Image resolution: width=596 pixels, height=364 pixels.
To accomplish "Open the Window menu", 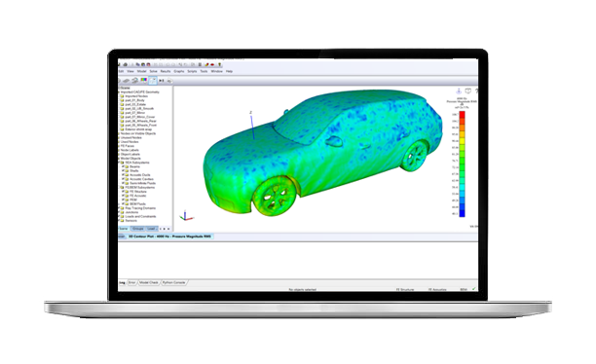I will (x=216, y=71).
